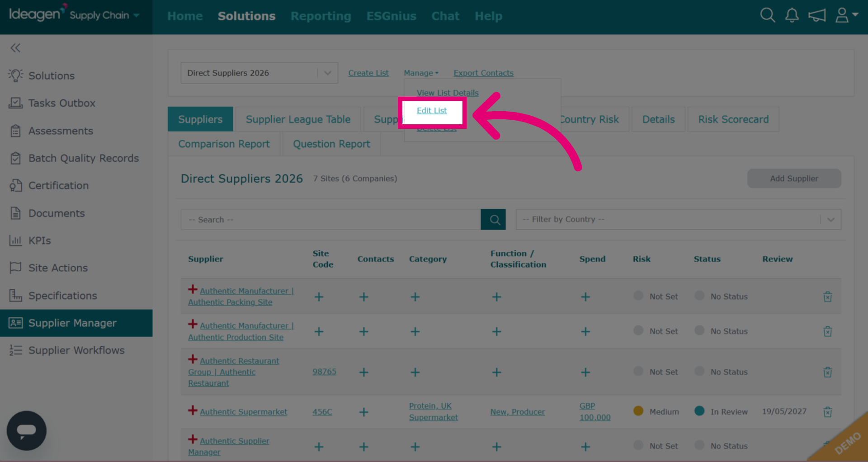The width and height of the screenshot is (868, 462).
Task: Open Supplier Workflows in the sidebar
Action: [x=76, y=350]
